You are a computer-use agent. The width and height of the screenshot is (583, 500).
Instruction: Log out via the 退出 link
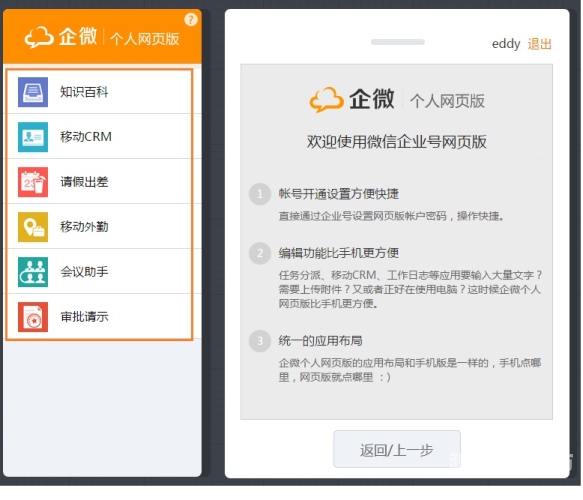539,44
